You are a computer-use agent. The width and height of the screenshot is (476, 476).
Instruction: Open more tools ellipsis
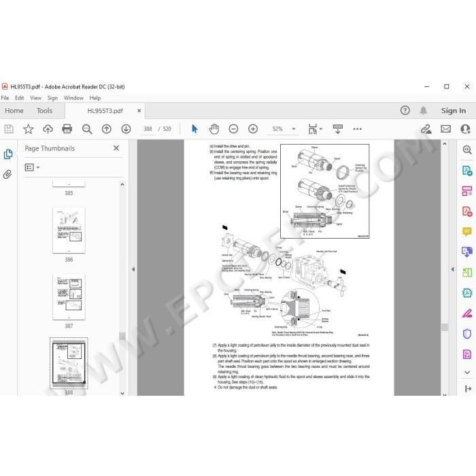click(x=357, y=129)
